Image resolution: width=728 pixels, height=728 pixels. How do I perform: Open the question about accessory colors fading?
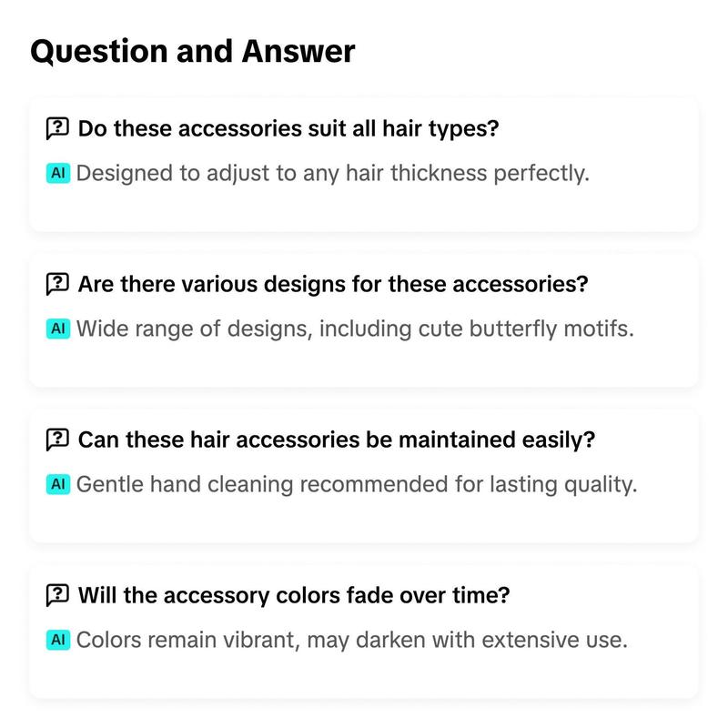[294, 595]
